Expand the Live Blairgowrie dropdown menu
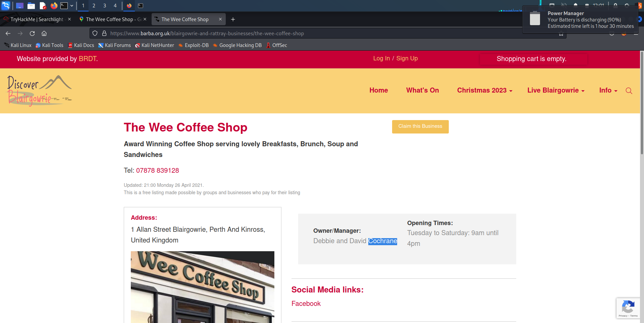This screenshot has height=323, width=644. [555, 91]
